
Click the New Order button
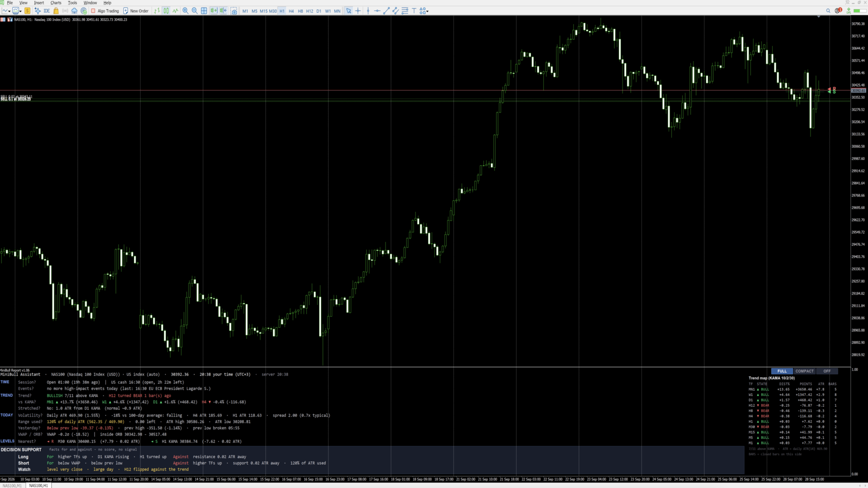[x=136, y=11]
